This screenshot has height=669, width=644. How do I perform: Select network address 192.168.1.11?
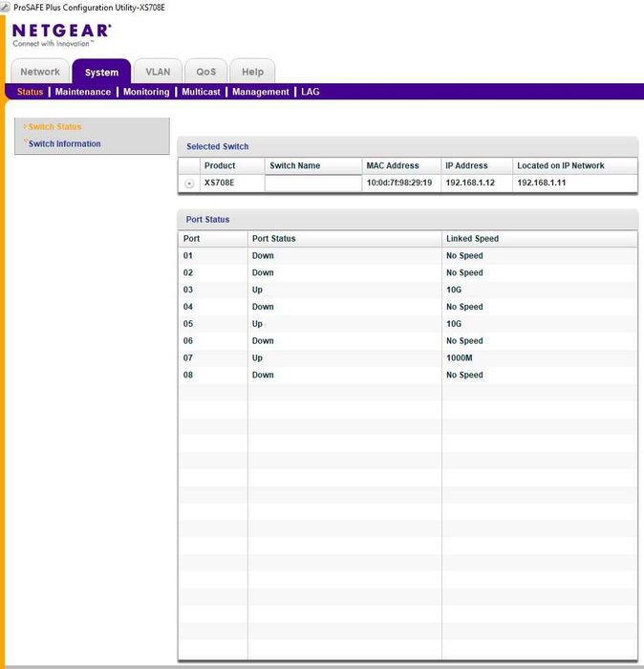click(541, 183)
